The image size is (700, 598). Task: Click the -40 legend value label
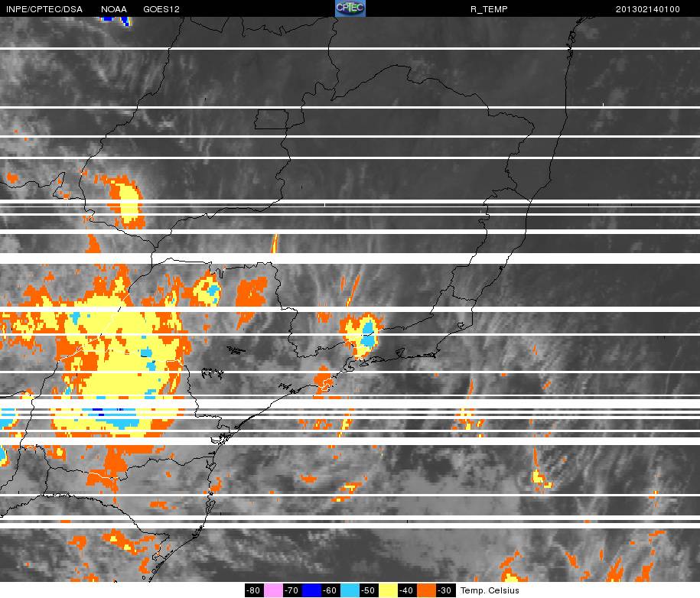click(x=407, y=590)
